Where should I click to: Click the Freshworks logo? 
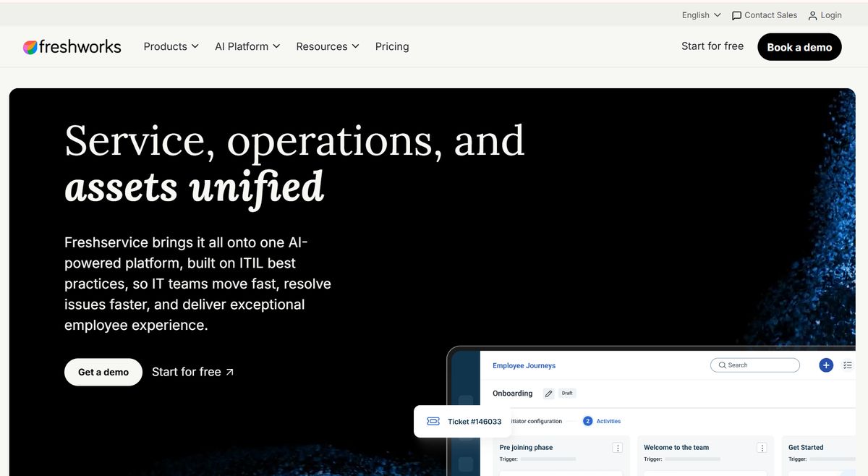(72, 47)
